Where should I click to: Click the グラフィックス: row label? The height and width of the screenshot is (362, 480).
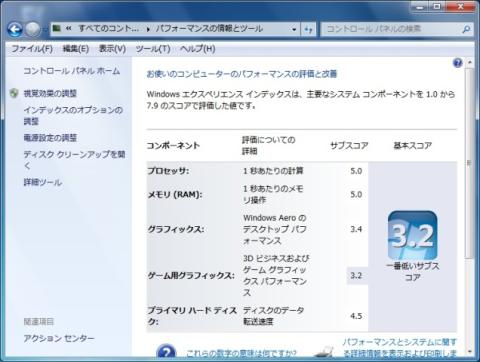(176, 229)
